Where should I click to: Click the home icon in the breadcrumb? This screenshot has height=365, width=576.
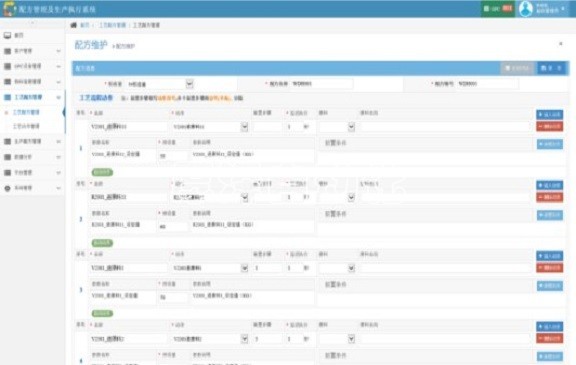pos(73,25)
